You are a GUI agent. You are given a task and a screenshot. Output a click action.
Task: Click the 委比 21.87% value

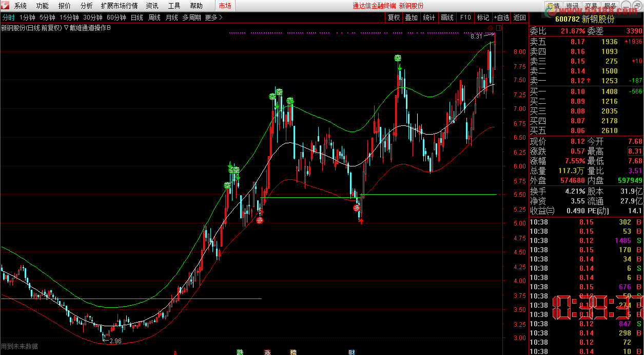pos(573,31)
